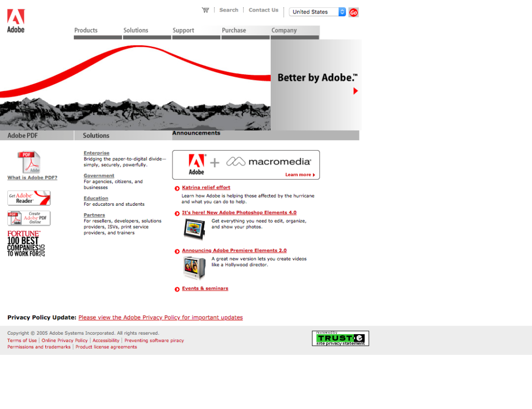Click the Adobe logo
Viewport: 532px width, 409px height.
[x=15, y=20]
